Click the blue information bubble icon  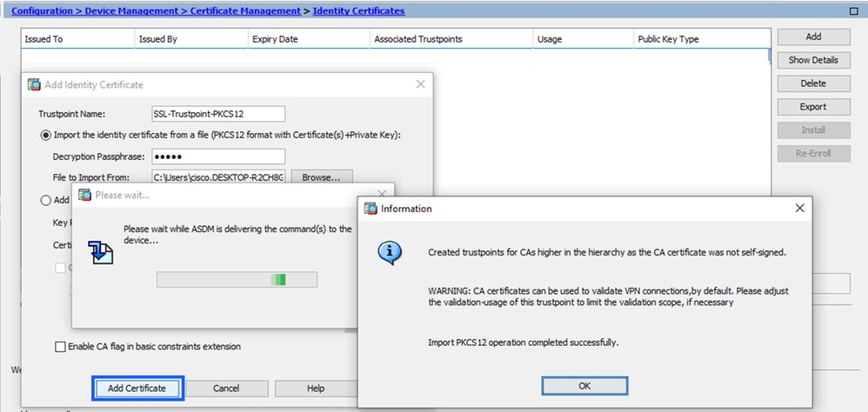pos(390,253)
